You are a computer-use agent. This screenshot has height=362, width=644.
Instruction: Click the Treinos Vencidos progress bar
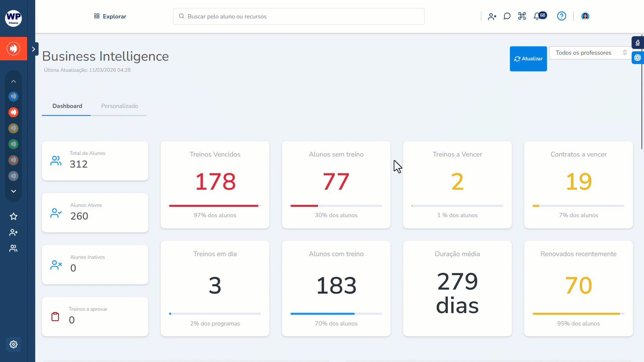coord(215,206)
